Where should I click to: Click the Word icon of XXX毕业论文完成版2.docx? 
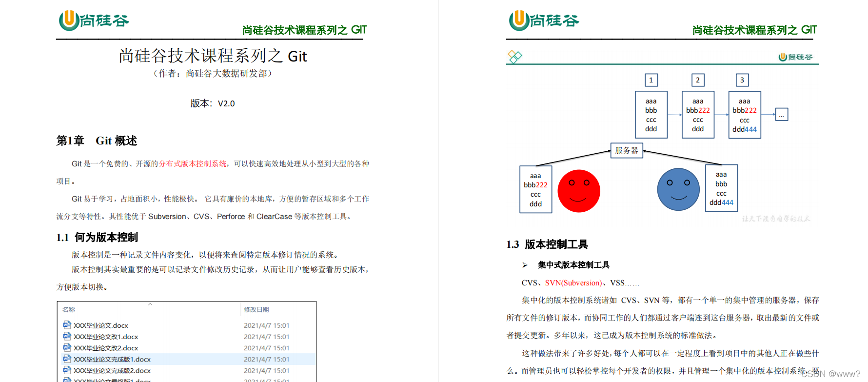67,370
